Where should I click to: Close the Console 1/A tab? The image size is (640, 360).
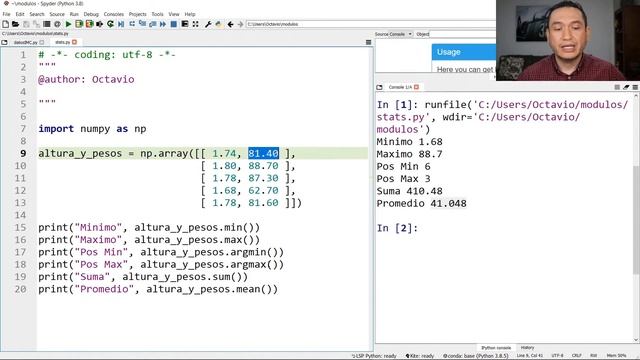[x=416, y=87]
